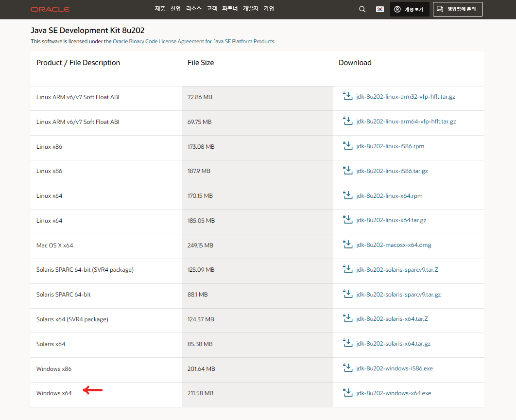Select Solaris SPARC 64-bit (SVR4 package) cell
This screenshot has height=420, width=516.
[106, 271]
